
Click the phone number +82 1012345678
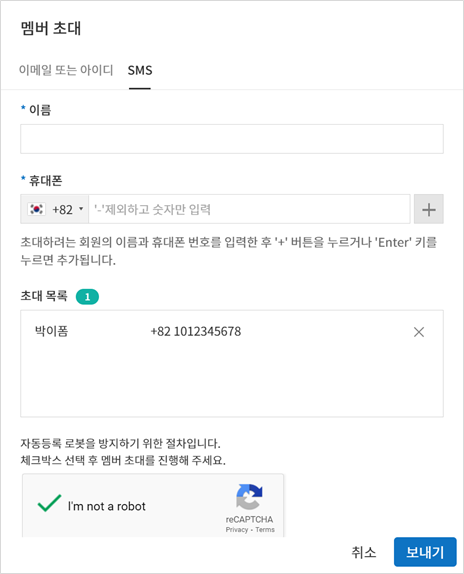coord(196,332)
